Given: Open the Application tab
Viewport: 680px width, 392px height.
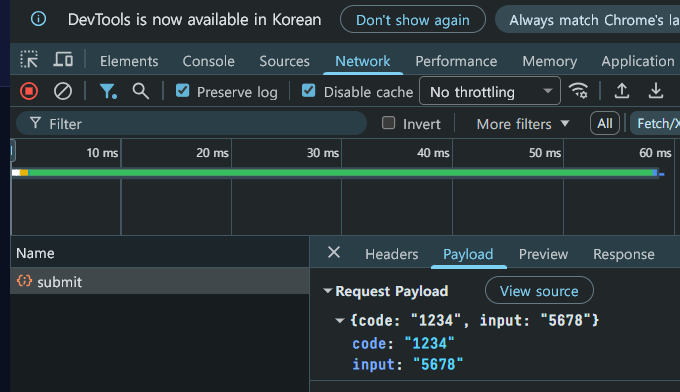Looking at the screenshot, I should (638, 61).
